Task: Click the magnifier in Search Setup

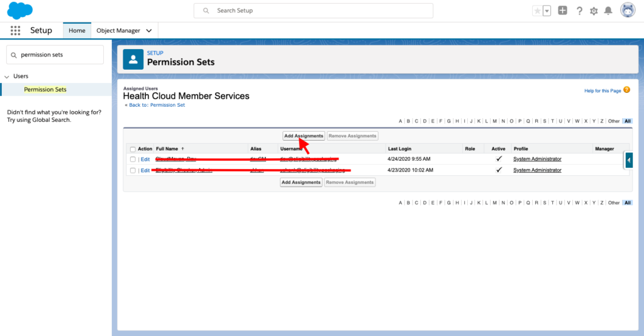Action: click(206, 11)
